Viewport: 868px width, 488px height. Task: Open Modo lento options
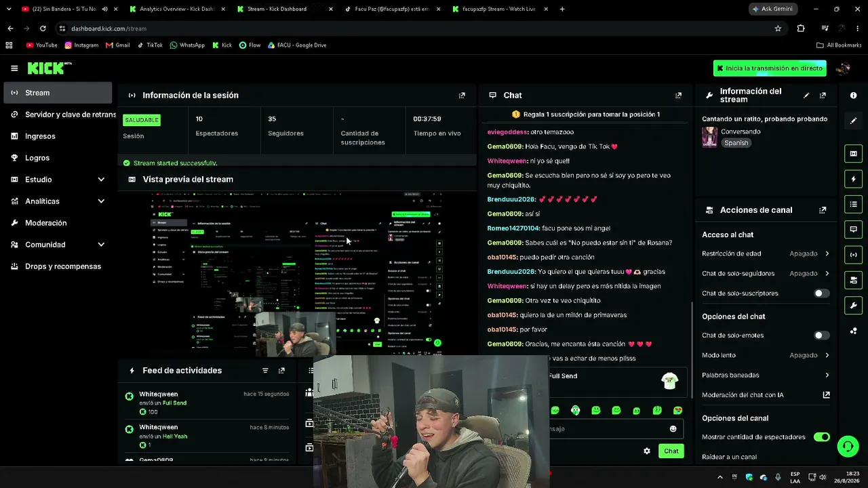766,355
